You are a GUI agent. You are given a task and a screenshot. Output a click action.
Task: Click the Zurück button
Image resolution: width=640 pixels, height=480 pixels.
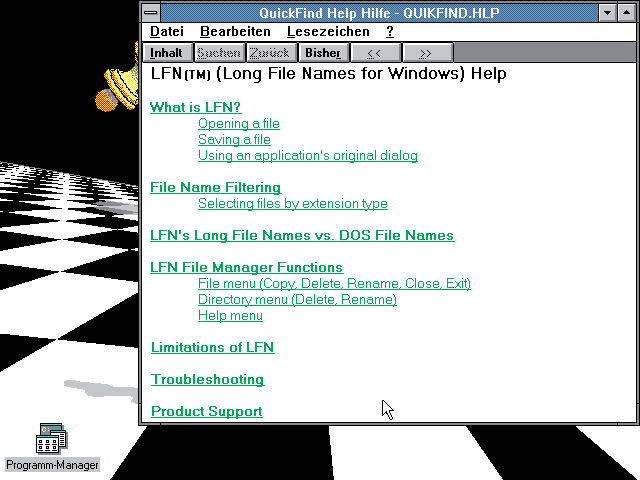(271, 53)
